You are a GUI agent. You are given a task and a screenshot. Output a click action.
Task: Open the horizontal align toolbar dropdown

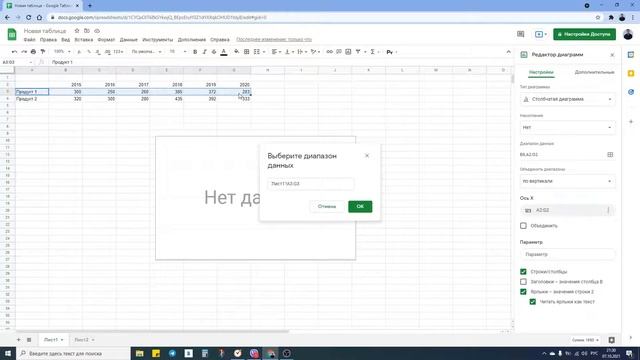276,52
